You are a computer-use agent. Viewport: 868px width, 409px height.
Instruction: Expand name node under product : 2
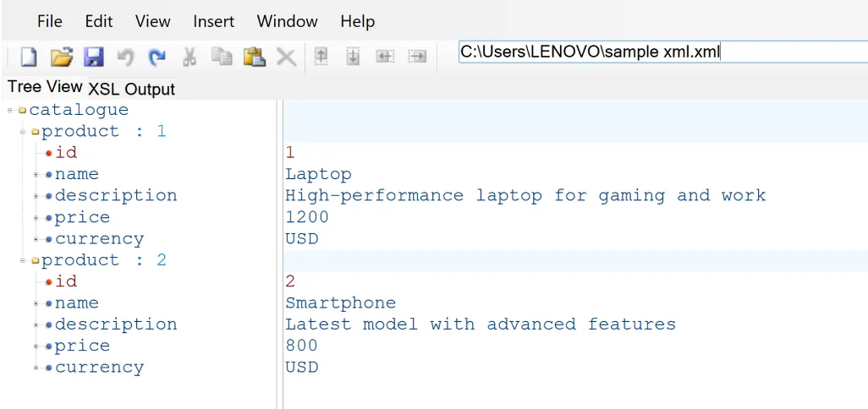click(36, 303)
